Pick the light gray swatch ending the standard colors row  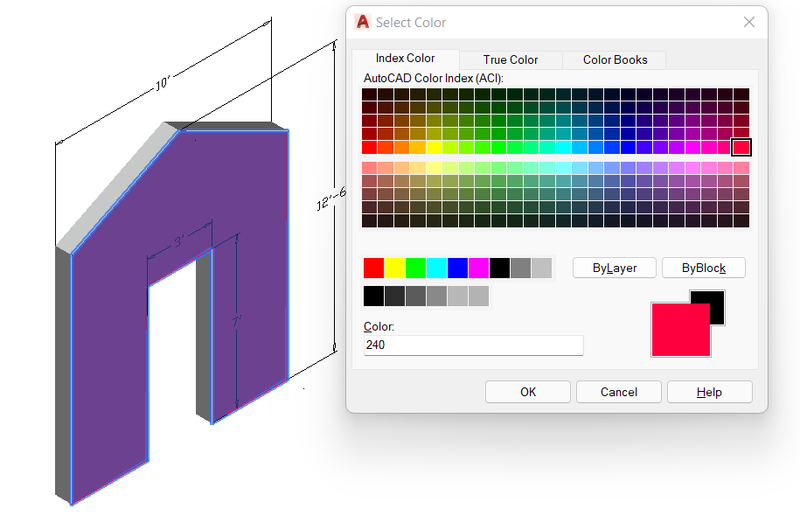(541, 268)
